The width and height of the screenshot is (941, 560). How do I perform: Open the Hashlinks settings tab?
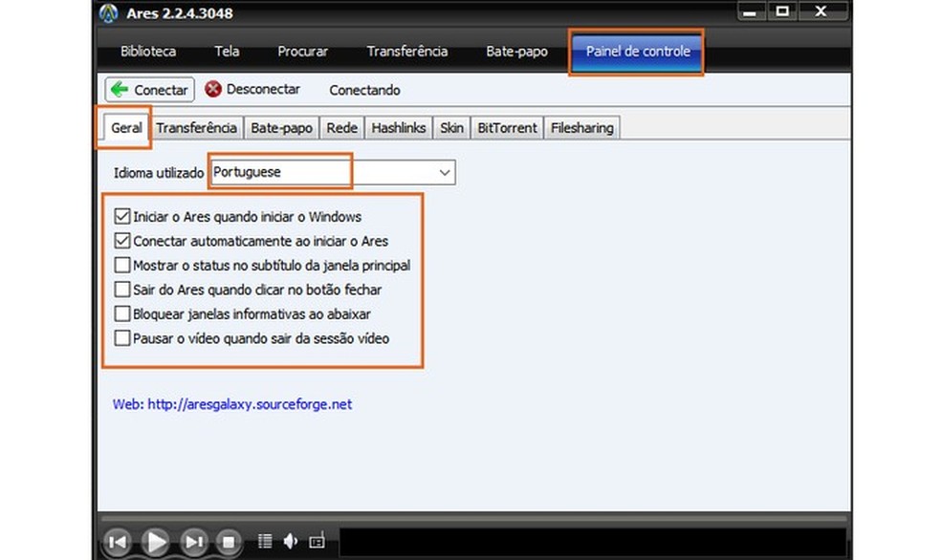pos(399,128)
